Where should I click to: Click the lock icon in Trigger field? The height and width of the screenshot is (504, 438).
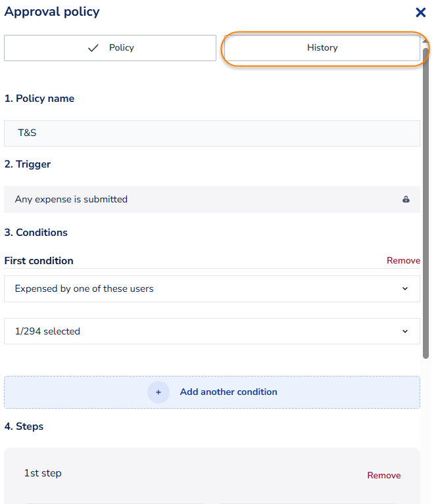pyautogui.click(x=406, y=199)
